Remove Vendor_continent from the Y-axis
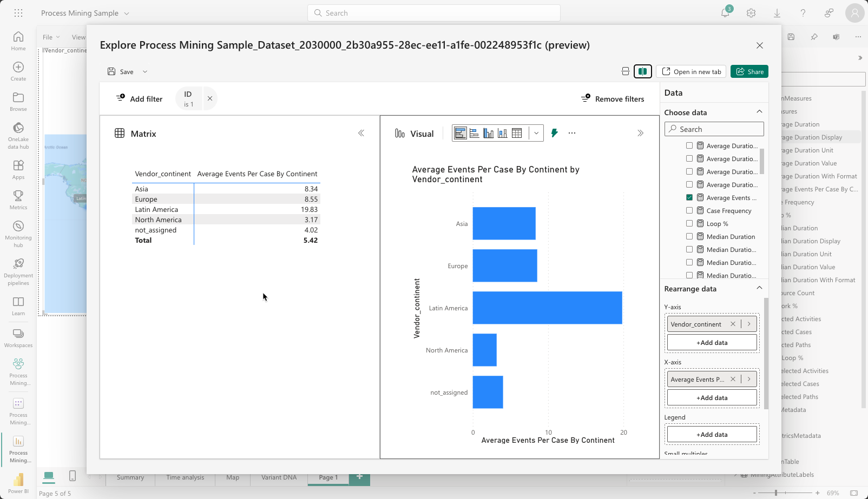The image size is (868, 499). click(x=733, y=324)
